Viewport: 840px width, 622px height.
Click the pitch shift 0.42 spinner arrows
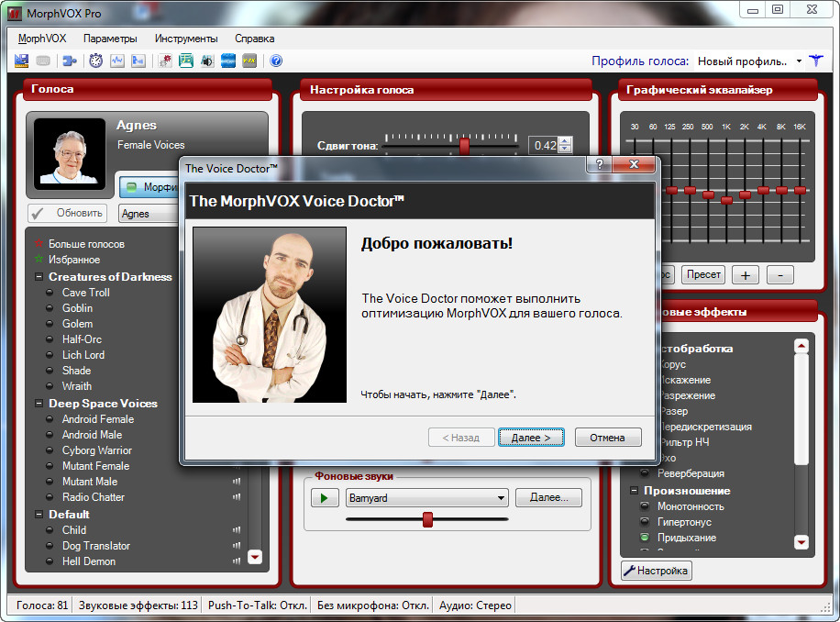tap(565, 145)
